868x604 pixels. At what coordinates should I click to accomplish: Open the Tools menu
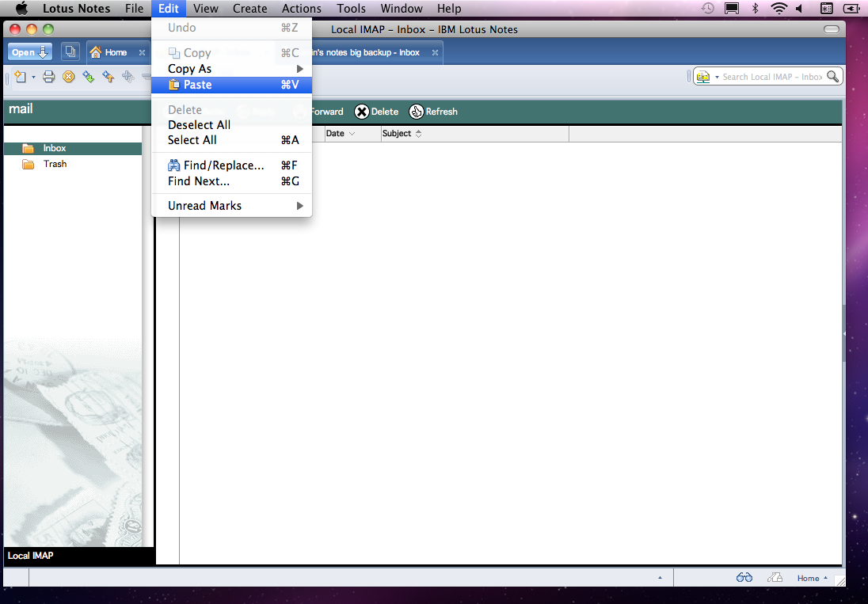351,9
